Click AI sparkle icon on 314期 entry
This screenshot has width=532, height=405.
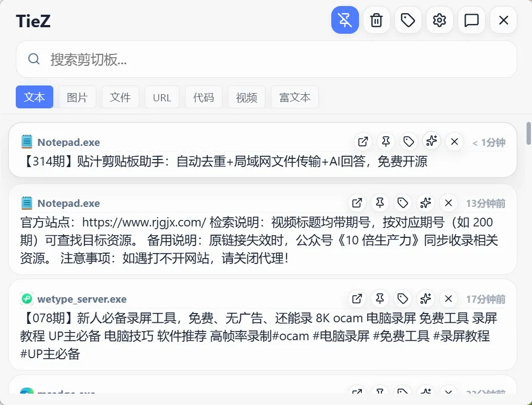coord(431,140)
